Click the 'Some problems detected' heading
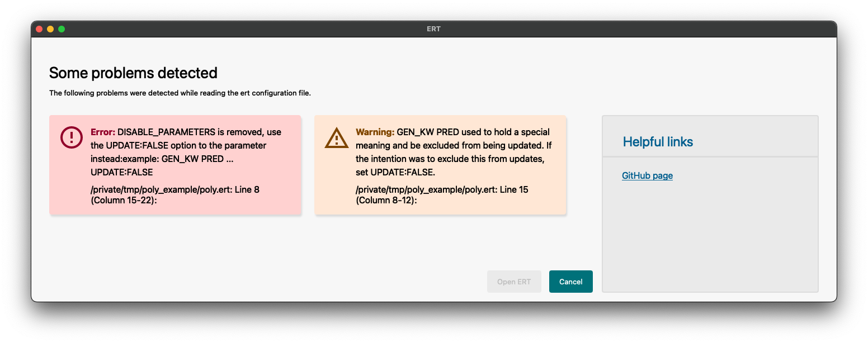 (x=133, y=73)
